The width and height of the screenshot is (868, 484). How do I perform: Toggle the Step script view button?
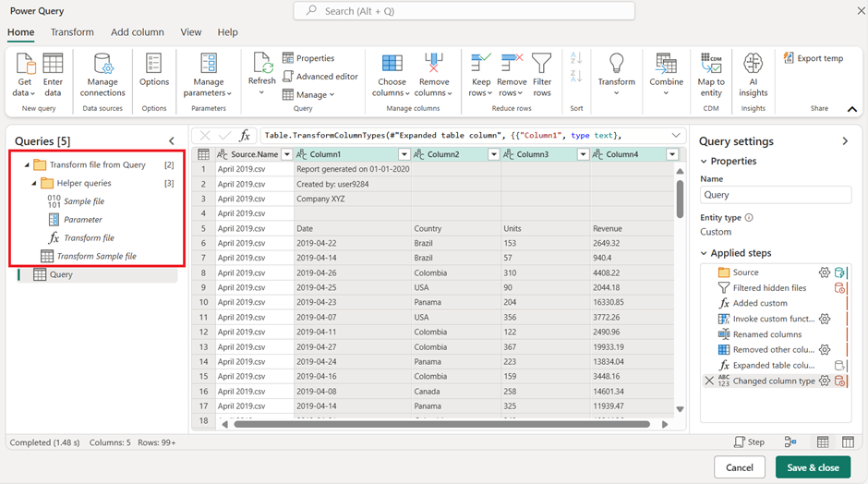click(749, 442)
